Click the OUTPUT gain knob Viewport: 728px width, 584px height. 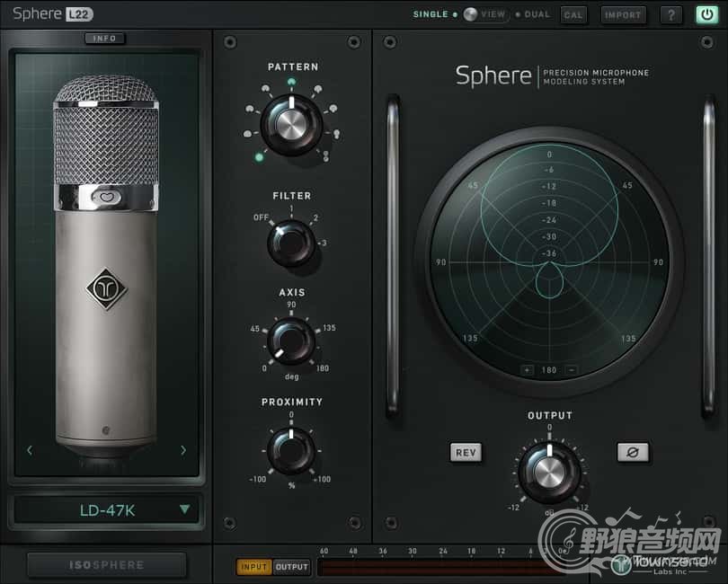pos(549,472)
